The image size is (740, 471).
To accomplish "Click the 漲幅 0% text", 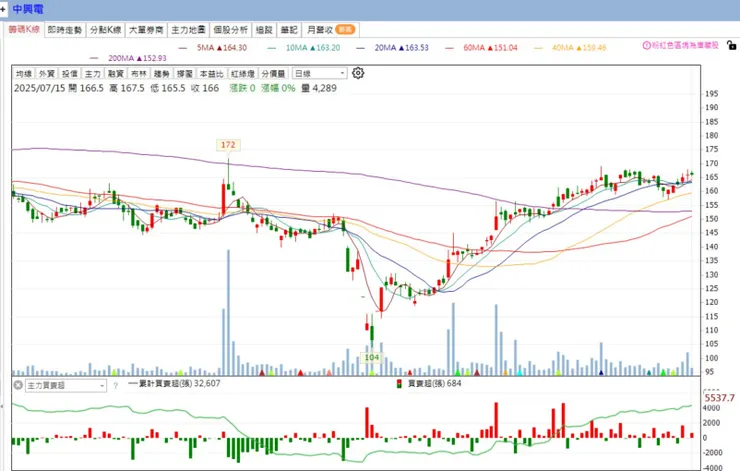I will 278,88.
